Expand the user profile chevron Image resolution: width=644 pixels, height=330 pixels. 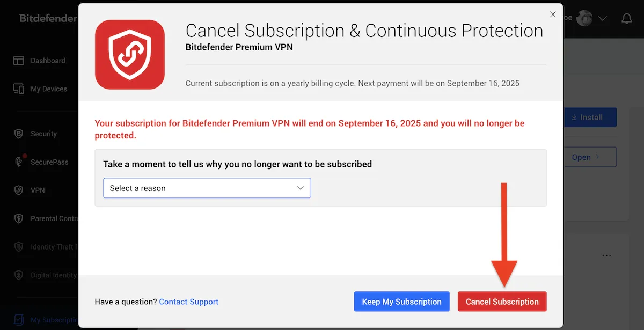[602, 19]
